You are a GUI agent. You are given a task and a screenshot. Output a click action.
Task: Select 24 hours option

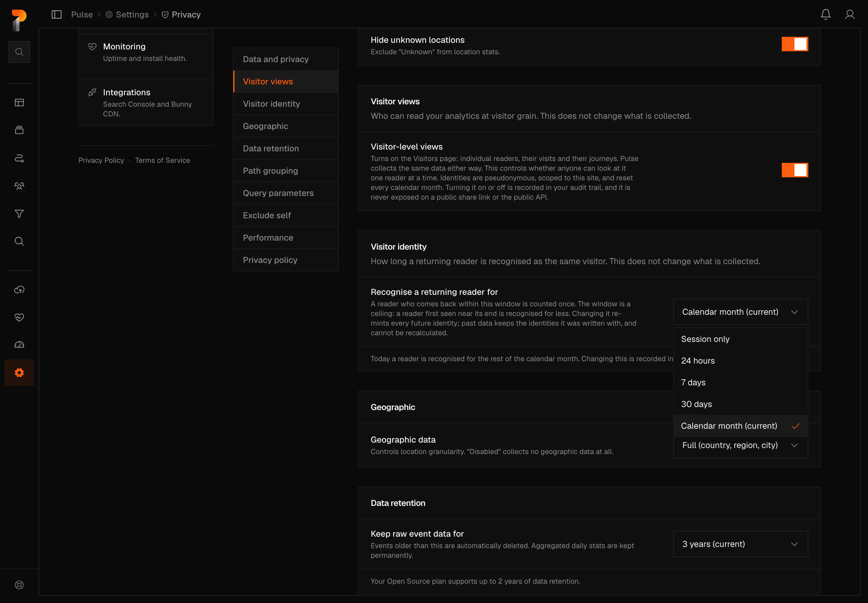[x=740, y=360]
